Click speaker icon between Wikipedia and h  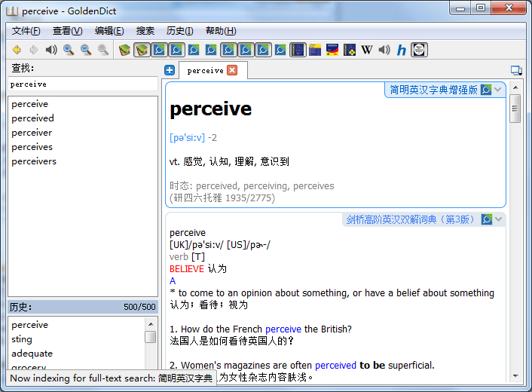tap(384, 50)
